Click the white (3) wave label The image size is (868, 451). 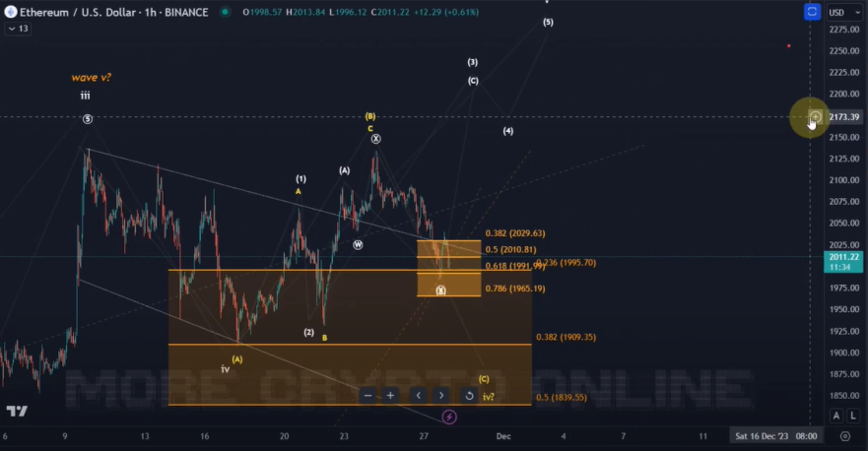pyautogui.click(x=472, y=62)
